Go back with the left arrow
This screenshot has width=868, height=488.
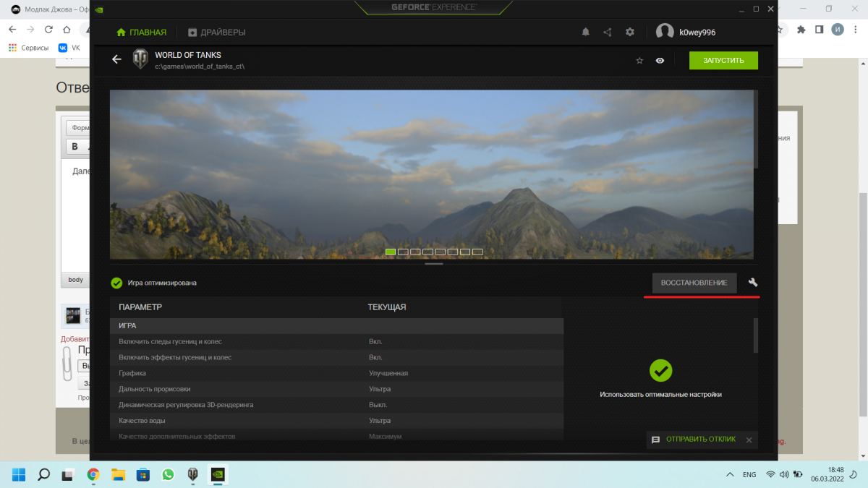point(116,60)
